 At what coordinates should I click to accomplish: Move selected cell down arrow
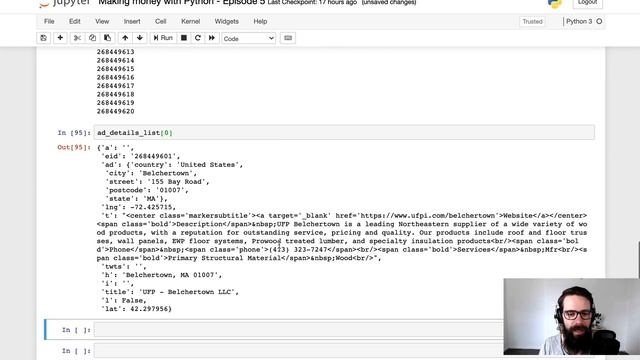click(x=140, y=38)
